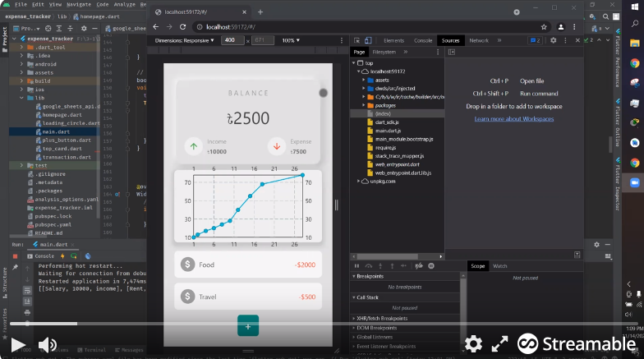
Task: Edit the viewport height field 671
Action: (263, 40)
